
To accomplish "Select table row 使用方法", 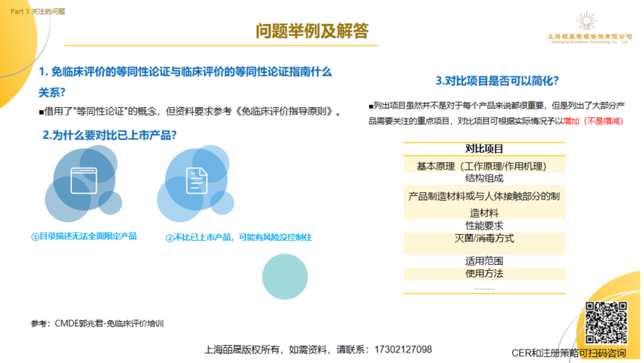I will [484, 274].
